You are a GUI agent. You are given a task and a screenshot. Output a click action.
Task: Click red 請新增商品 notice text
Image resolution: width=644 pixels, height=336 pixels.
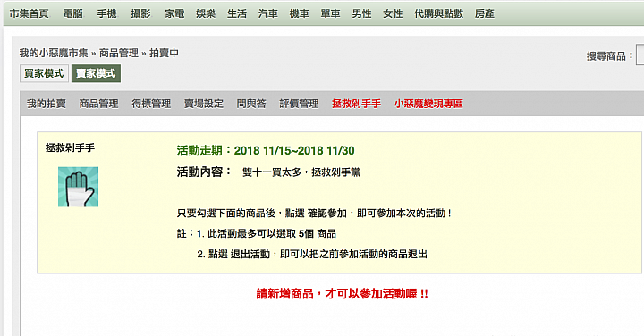click(342, 294)
